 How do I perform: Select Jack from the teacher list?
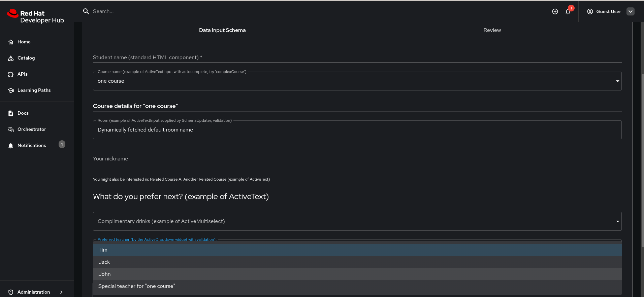click(x=104, y=262)
